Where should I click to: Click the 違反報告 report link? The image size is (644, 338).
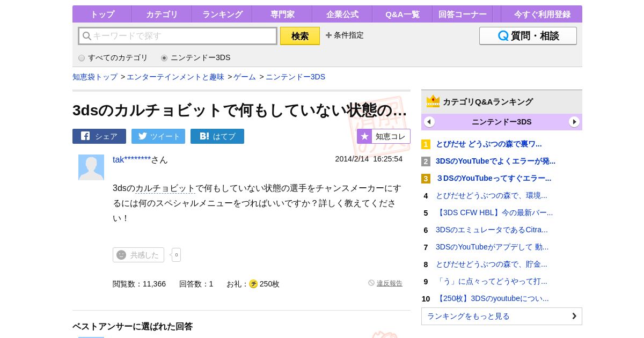click(x=389, y=283)
